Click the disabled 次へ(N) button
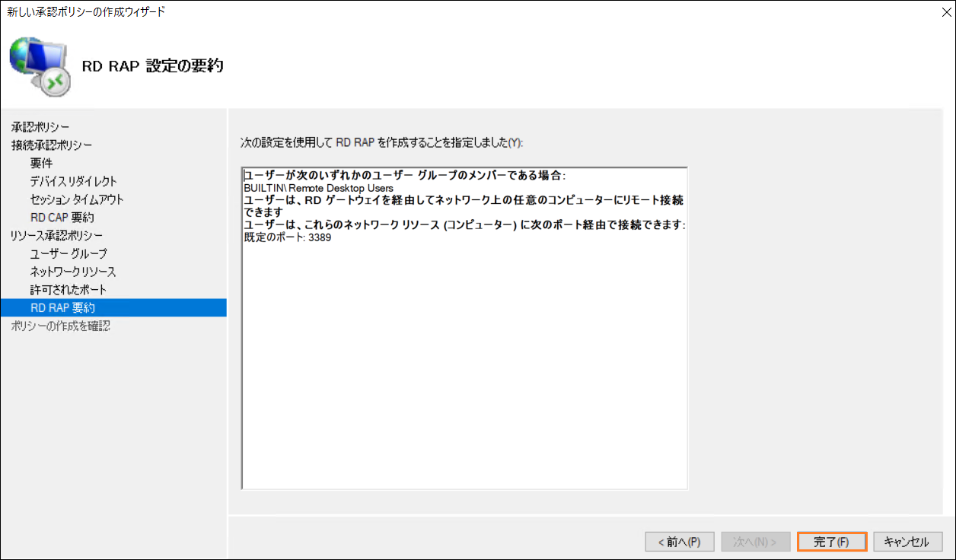 (x=755, y=542)
